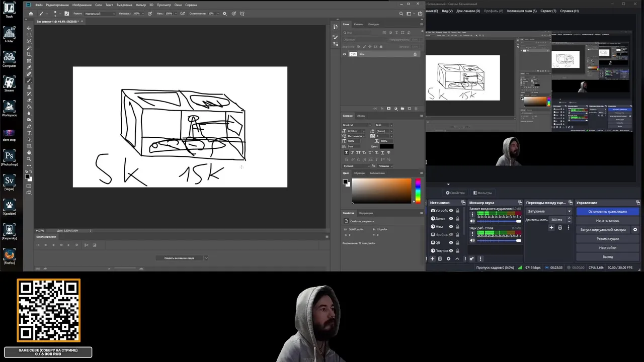Click Остановить трансляцию in OBS
This screenshot has width=644, height=362.
(608, 212)
